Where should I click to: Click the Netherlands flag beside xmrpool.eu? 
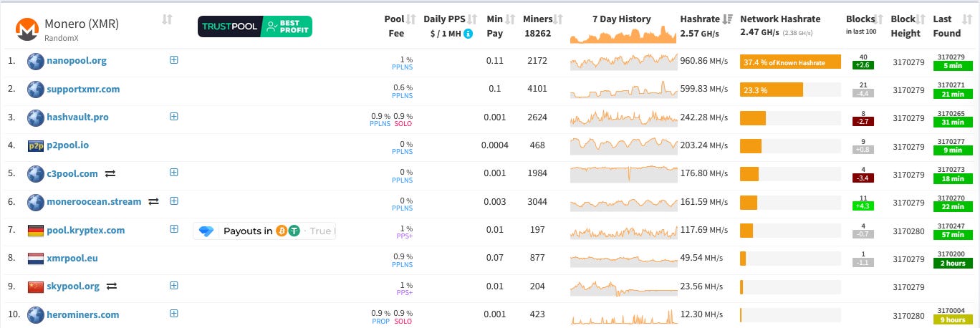[x=36, y=259]
